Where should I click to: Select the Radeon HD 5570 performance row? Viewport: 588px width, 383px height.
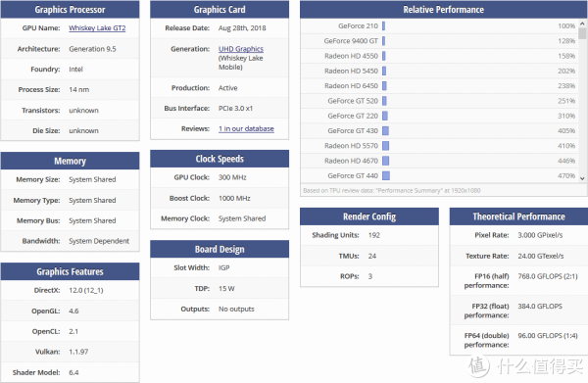(x=439, y=146)
